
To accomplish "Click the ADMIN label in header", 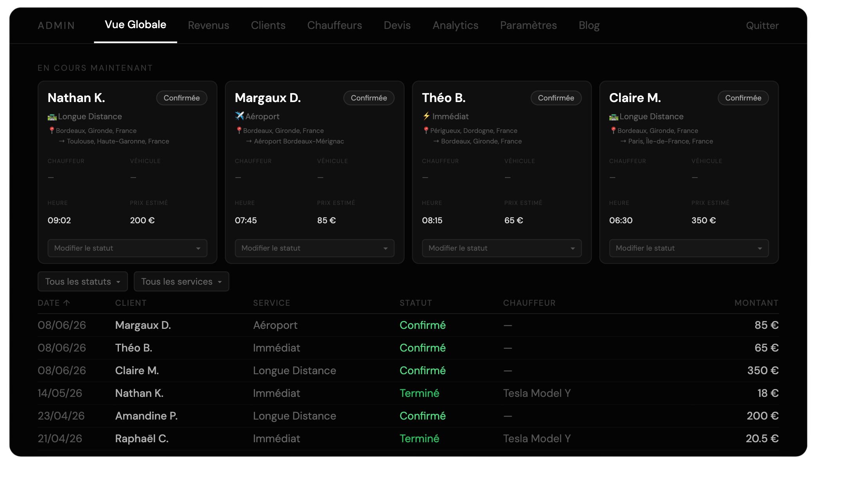I will click(x=56, y=26).
